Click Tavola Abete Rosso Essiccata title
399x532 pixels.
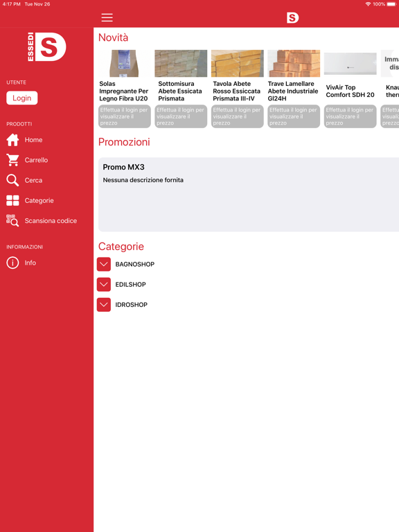(236, 91)
